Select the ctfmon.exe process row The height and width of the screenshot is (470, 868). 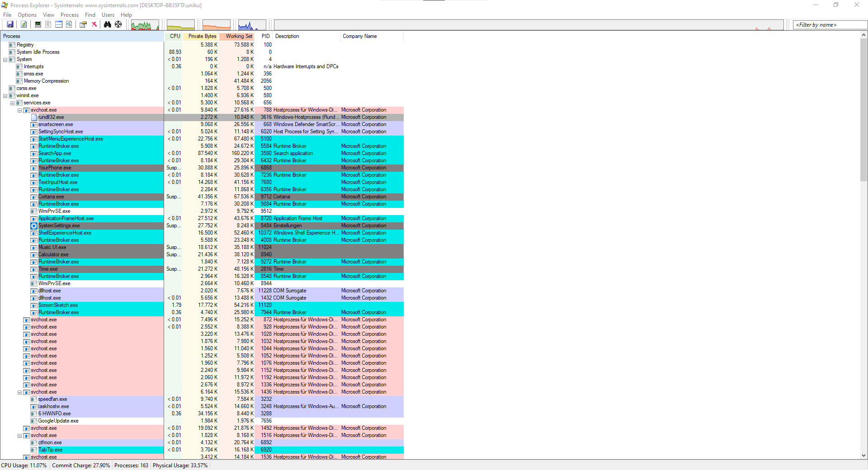point(202,442)
